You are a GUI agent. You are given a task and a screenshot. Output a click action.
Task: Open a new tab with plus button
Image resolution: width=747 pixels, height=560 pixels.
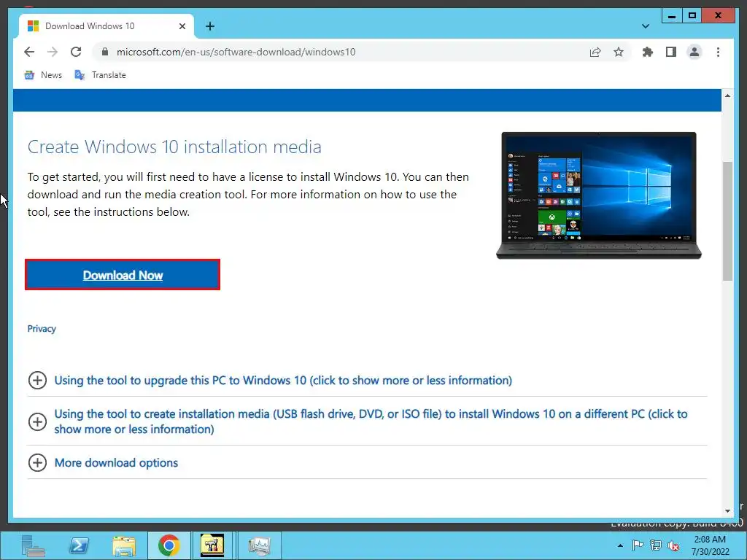(210, 26)
